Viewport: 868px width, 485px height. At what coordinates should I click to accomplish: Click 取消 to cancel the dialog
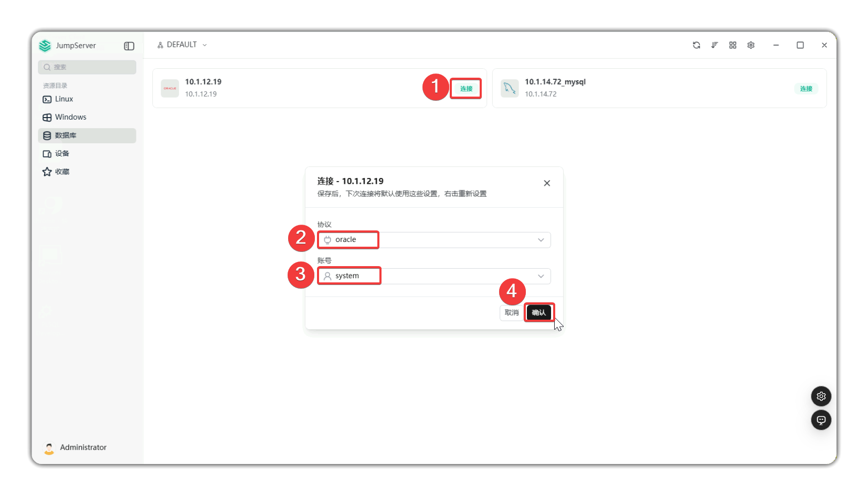point(511,313)
